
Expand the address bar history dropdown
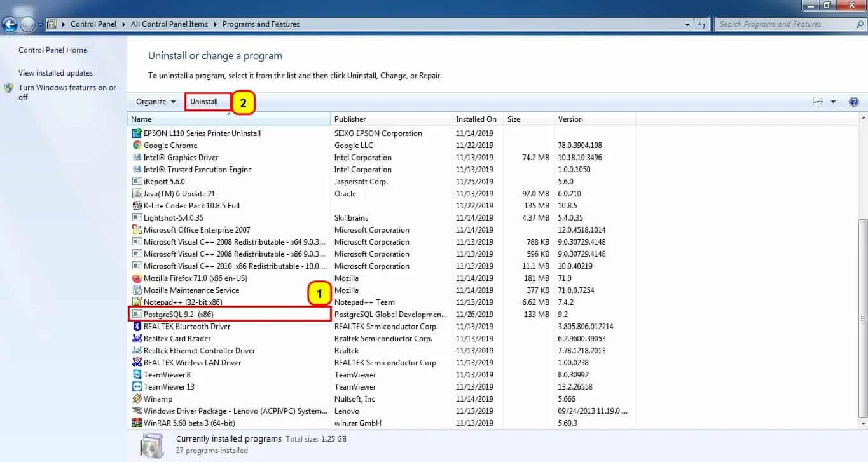pos(688,24)
